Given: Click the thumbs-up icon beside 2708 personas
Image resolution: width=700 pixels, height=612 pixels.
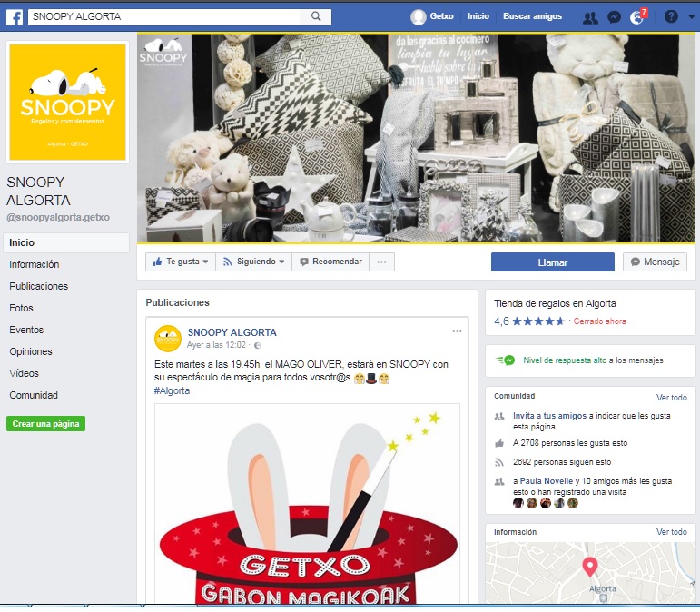Looking at the screenshot, I should (x=499, y=443).
